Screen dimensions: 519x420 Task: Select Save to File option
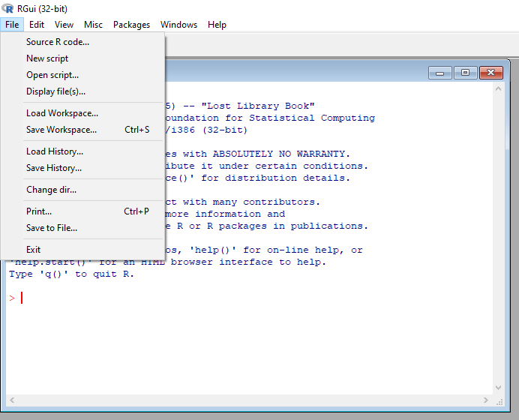[52, 228]
